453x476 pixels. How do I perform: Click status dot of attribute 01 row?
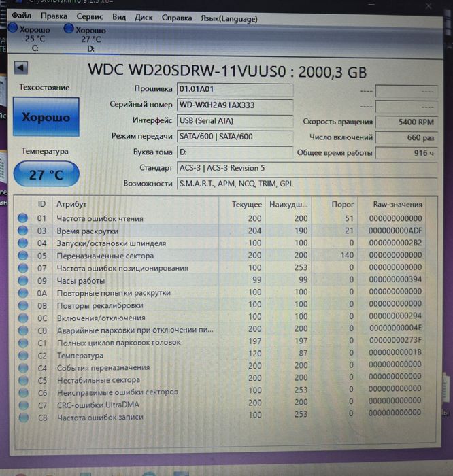[x=22, y=218]
